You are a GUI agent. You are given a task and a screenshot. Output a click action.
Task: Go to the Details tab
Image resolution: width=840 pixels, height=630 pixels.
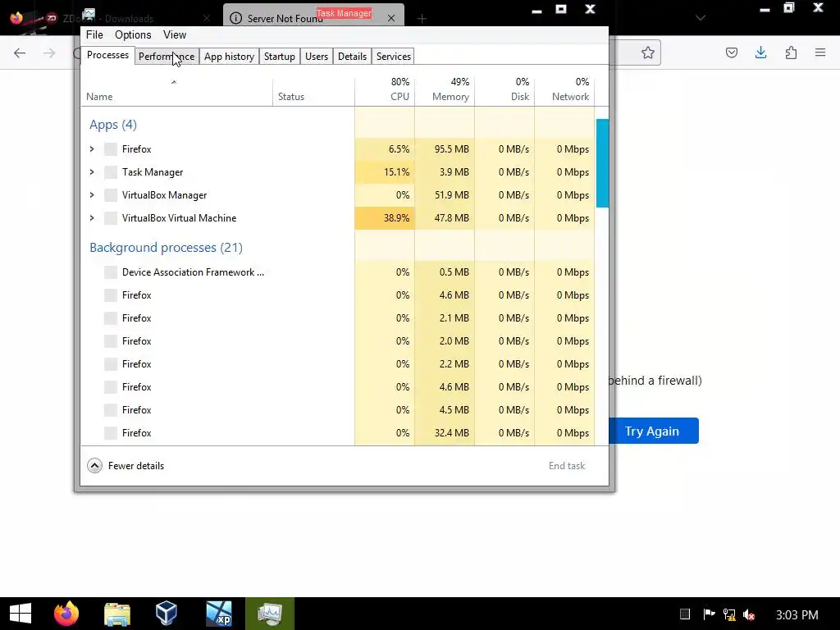pyautogui.click(x=352, y=57)
